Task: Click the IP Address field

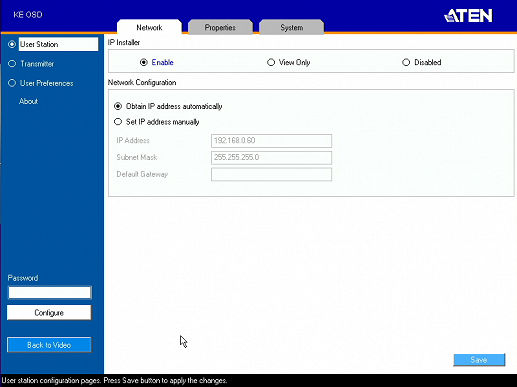Action: point(271,141)
